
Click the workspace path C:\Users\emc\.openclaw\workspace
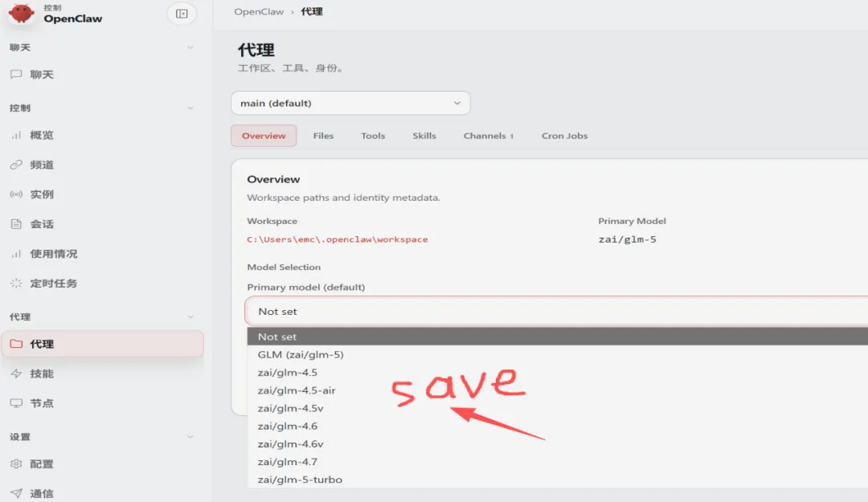click(x=337, y=239)
